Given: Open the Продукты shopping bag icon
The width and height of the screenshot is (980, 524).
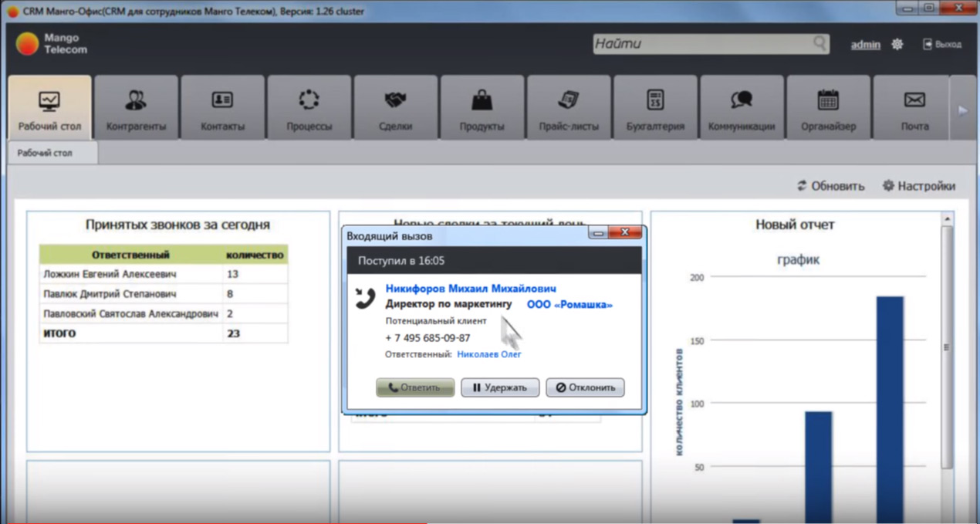Looking at the screenshot, I should tap(482, 100).
